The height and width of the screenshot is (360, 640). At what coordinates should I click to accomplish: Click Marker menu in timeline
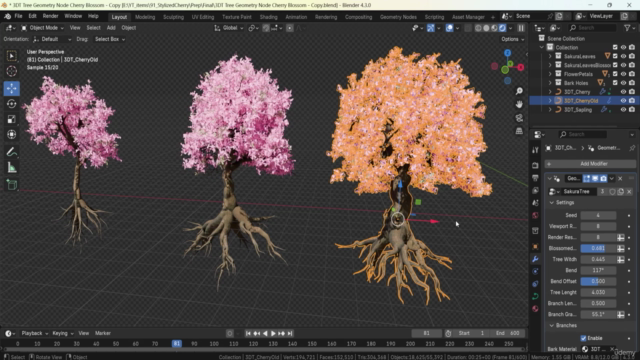[103, 333]
